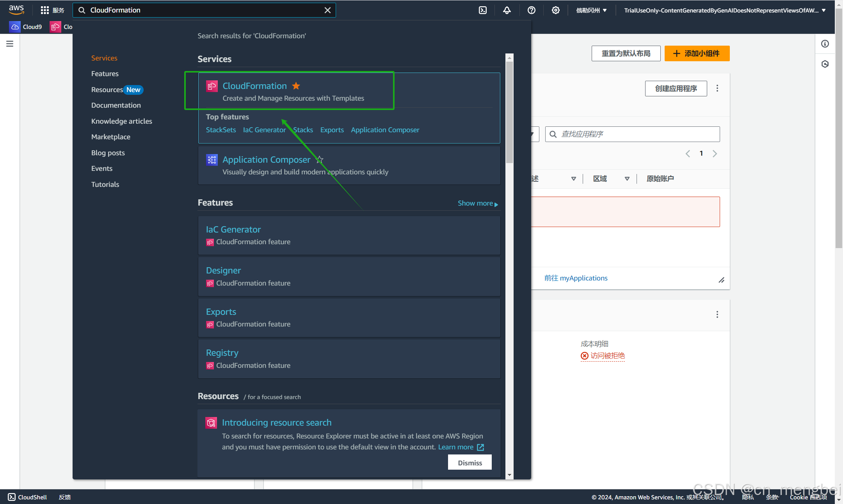Click the AWS logo home icon

(16, 10)
